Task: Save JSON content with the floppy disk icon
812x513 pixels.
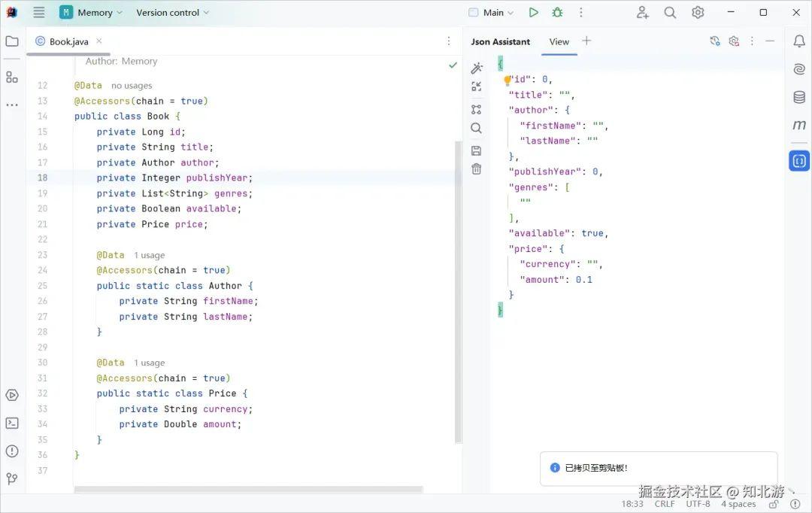Action: click(x=477, y=150)
